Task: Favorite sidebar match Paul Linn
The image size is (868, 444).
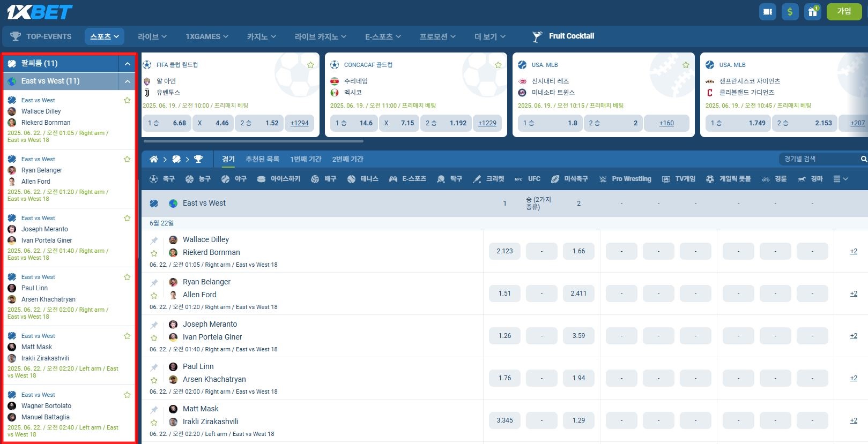Action: (127, 277)
